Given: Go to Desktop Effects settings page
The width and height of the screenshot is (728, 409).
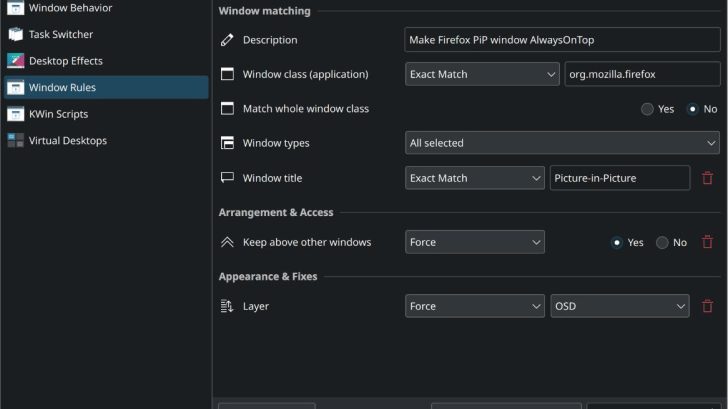Looking at the screenshot, I should click(65, 61).
